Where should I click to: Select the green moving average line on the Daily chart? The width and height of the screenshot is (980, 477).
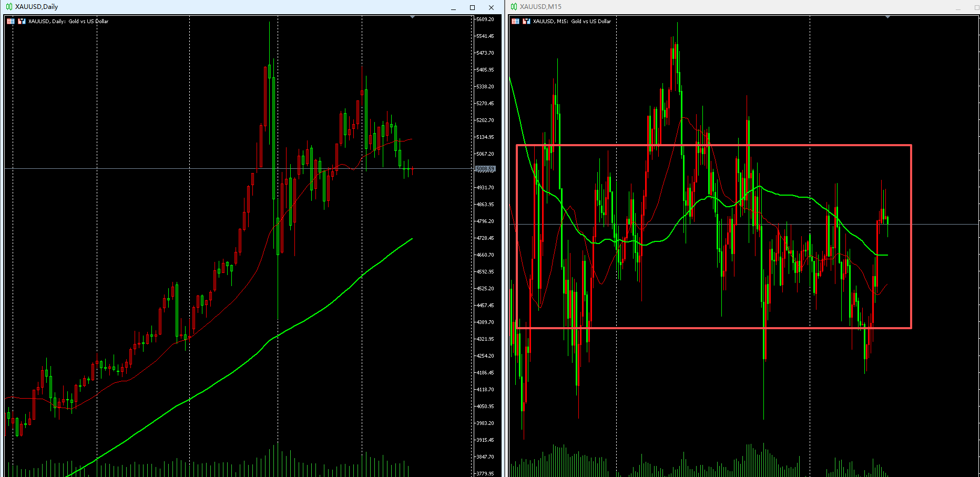315,313
